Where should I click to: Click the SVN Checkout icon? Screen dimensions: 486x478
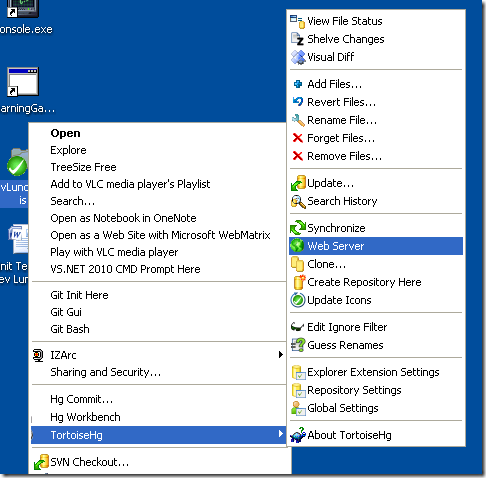pyautogui.click(x=41, y=462)
